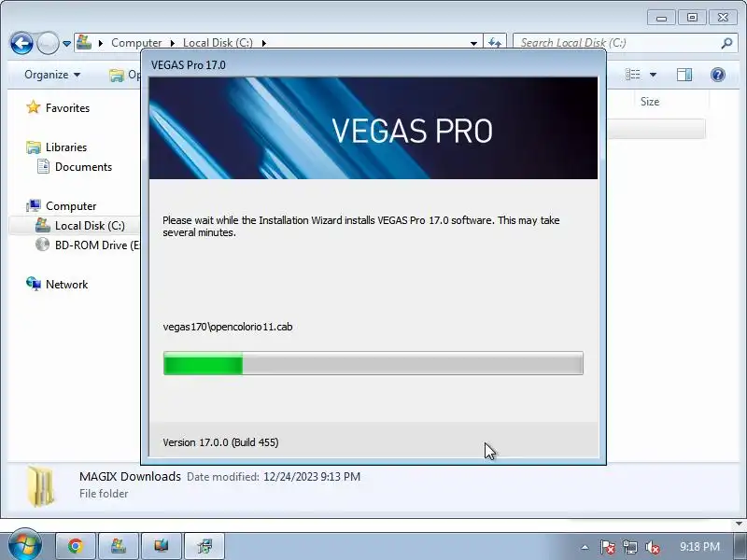Click the muted volume tray icon
Viewport: 747px width, 560px height.
pos(652,547)
